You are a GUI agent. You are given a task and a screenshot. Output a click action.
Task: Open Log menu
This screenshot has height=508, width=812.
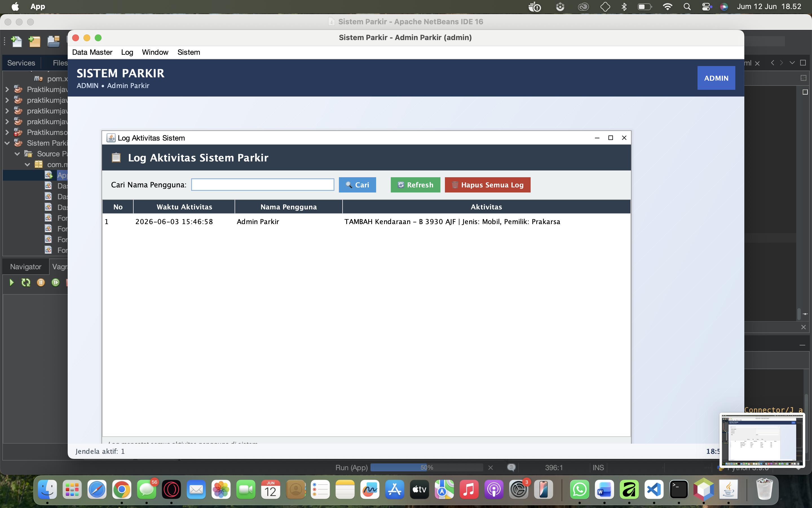pos(127,52)
